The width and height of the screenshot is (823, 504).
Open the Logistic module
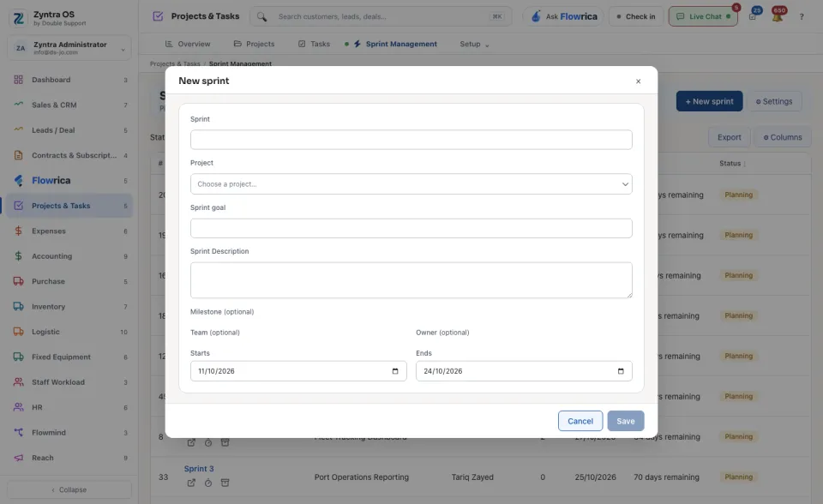69,332
